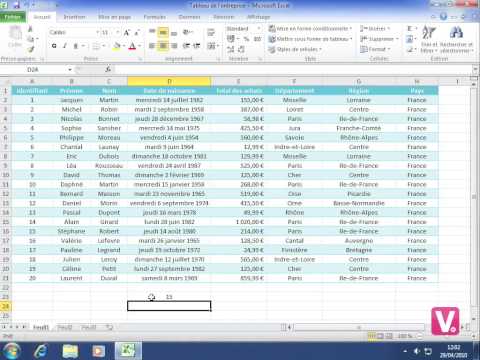Open the font color dropdown arrow
This screenshot has width=480, height=360.
tap(139, 46)
